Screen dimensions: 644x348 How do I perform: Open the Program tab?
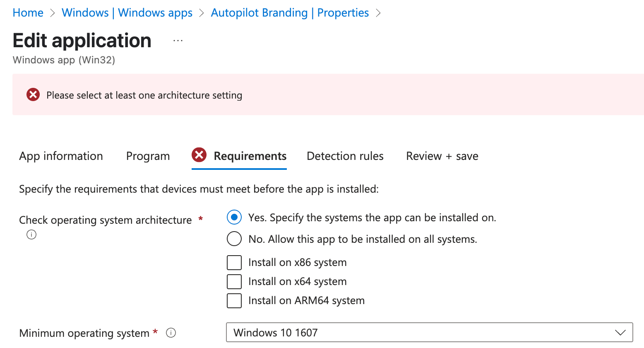pos(148,156)
